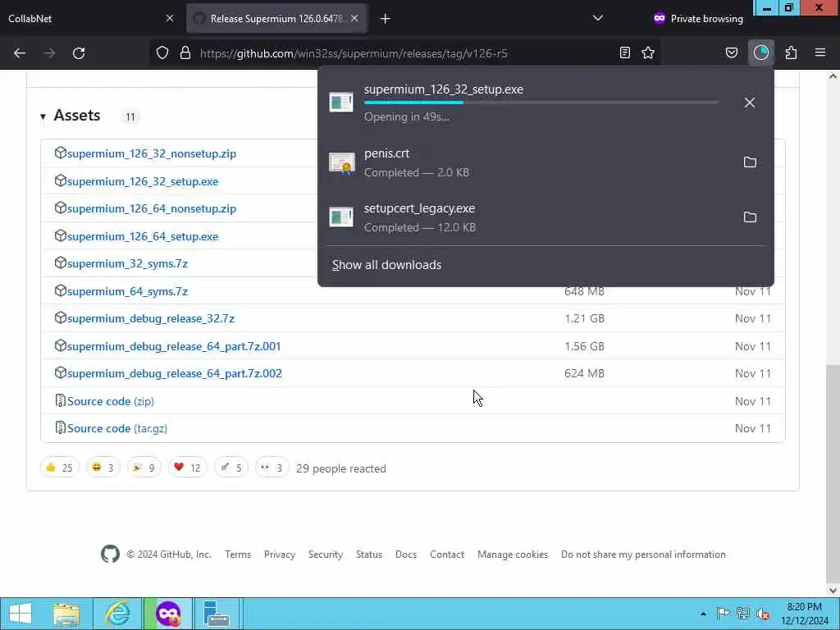The width and height of the screenshot is (840, 630).
Task: Open the Contact footer link
Action: (447, 555)
